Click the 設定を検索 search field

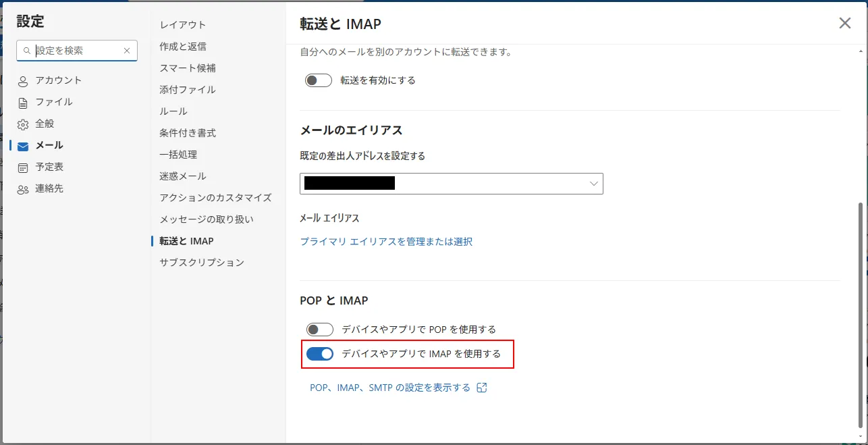click(78, 51)
